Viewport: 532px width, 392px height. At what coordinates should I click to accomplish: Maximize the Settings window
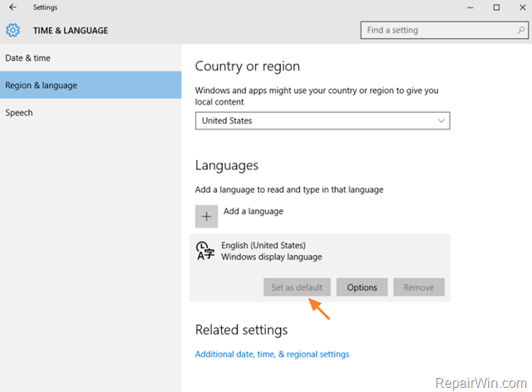(x=496, y=7)
